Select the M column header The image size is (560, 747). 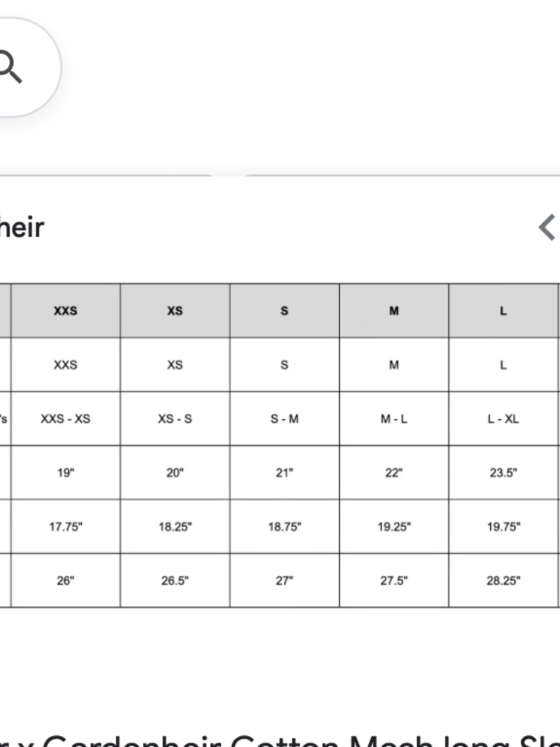pos(394,310)
